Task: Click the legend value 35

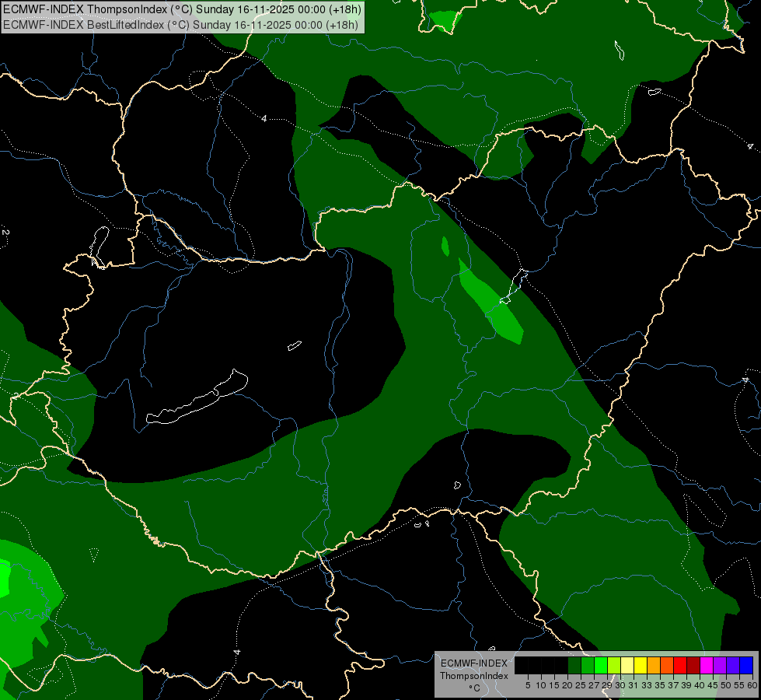Action: click(660, 685)
